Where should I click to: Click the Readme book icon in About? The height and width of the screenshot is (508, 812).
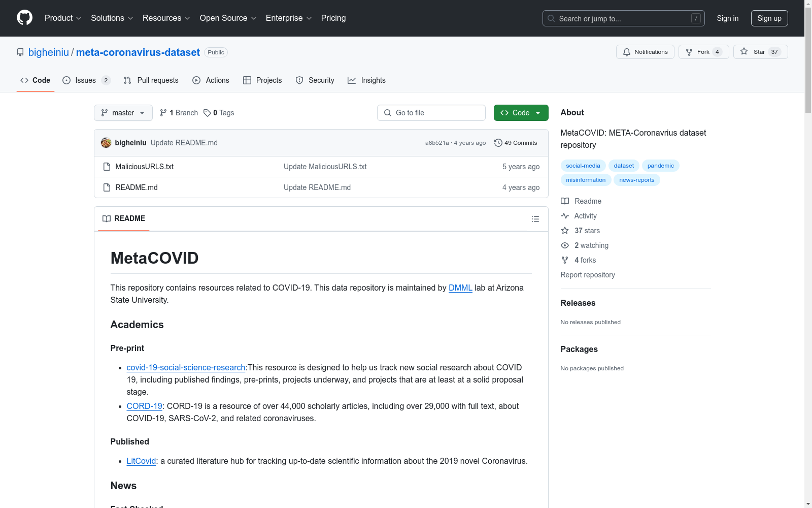pyautogui.click(x=565, y=201)
